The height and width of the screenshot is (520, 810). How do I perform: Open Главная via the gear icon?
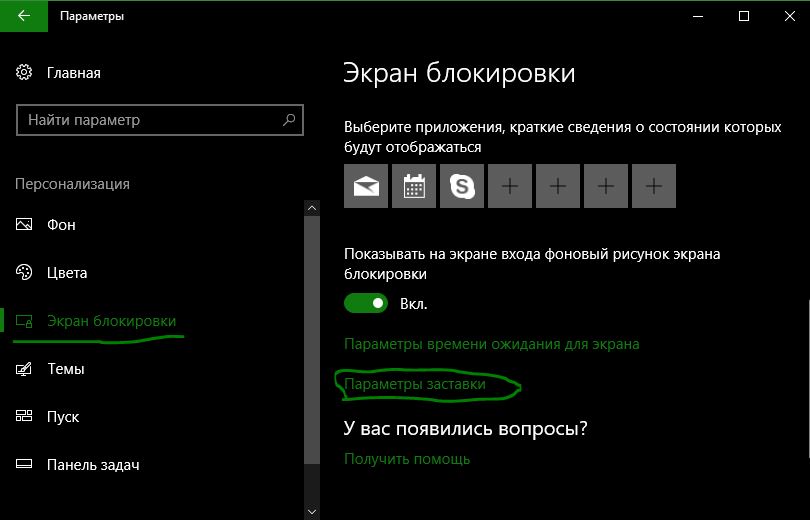tap(24, 72)
